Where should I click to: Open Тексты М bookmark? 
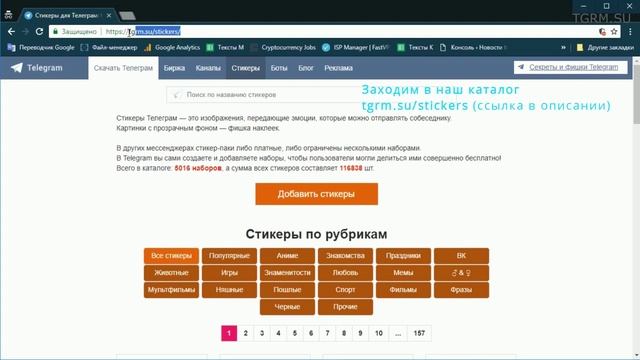point(225,47)
